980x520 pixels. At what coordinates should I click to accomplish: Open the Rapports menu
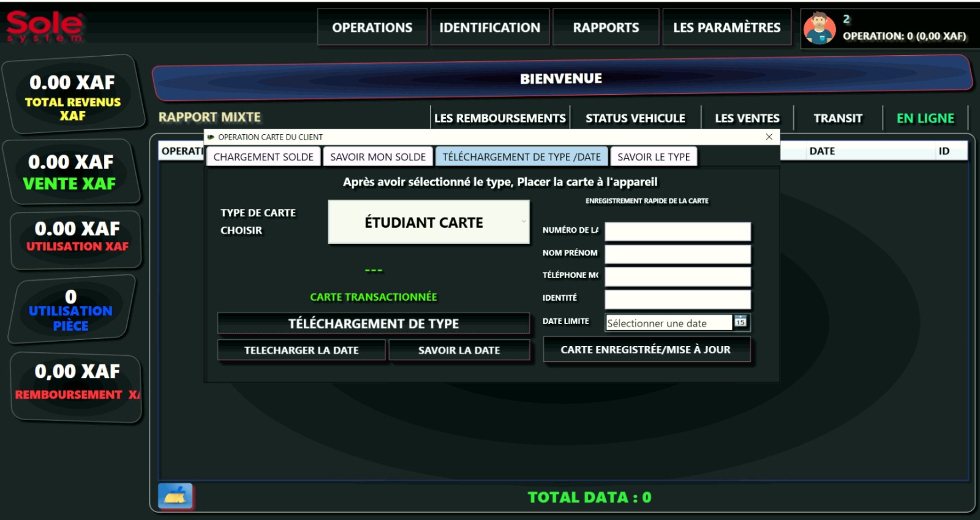coord(605,28)
